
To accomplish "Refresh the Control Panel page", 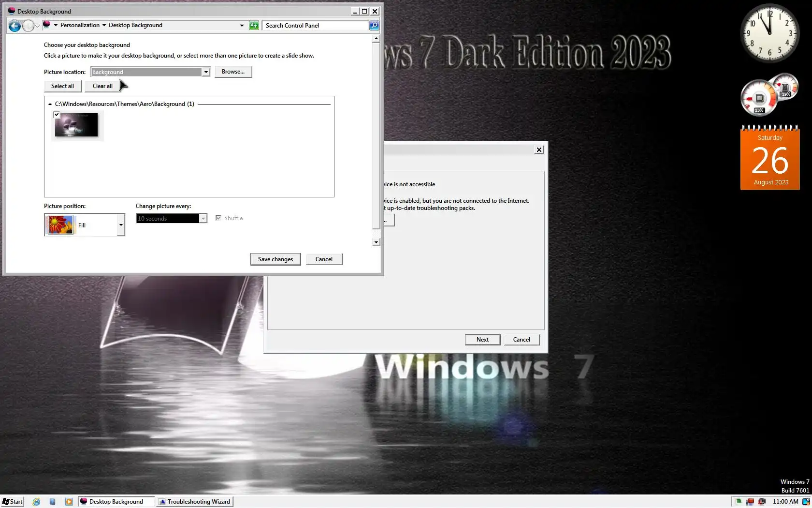I will point(254,26).
